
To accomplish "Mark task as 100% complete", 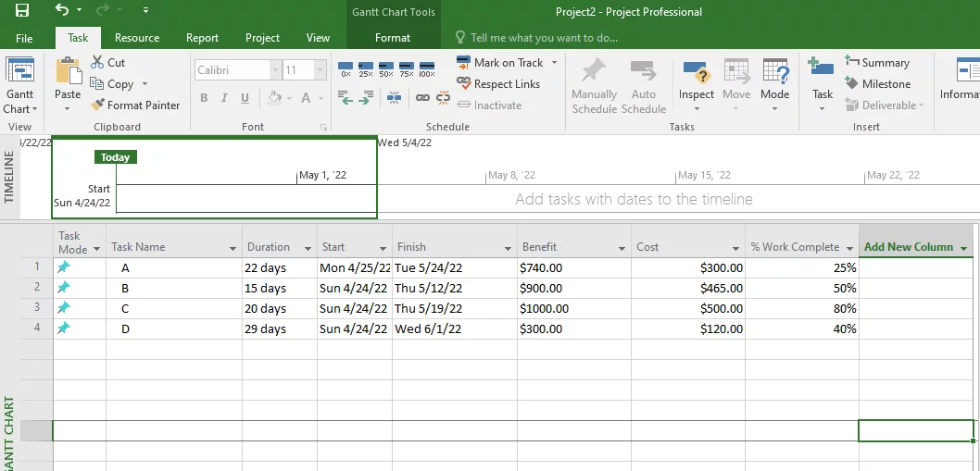I will click(x=427, y=68).
